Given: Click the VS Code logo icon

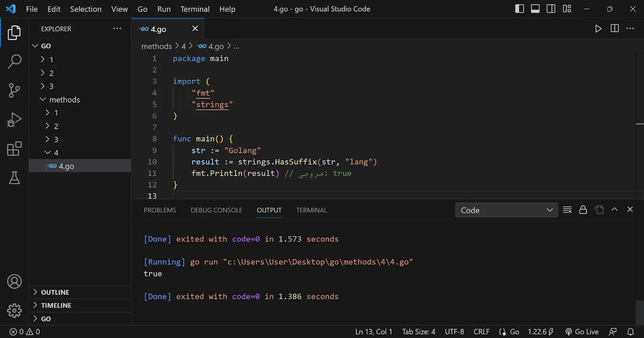Looking at the screenshot, I should pos(11,9).
